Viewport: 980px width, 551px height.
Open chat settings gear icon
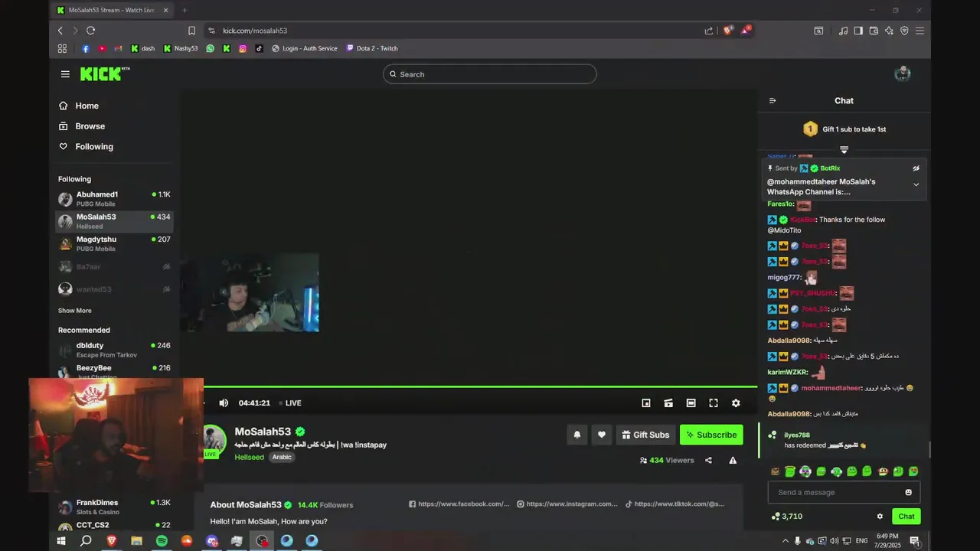880,517
